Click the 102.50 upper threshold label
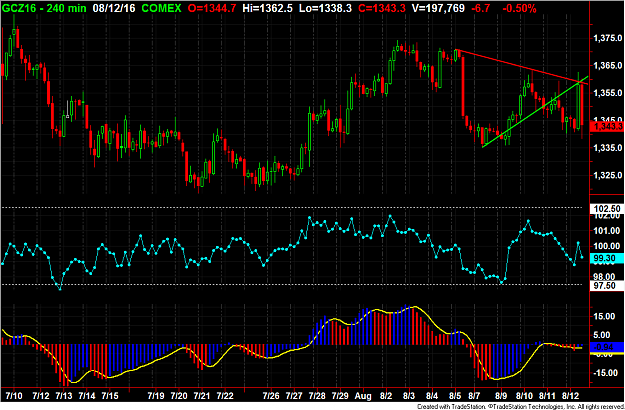 coord(606,208)
